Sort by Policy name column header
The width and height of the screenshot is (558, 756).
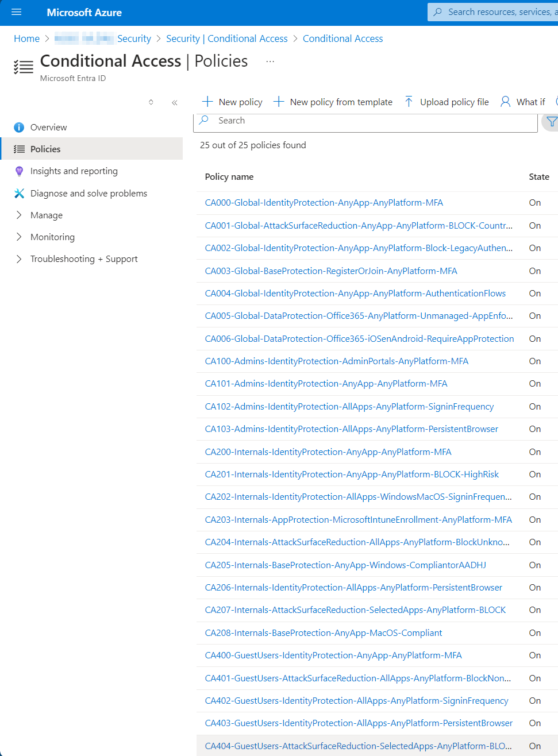click(x=229, y=177)
